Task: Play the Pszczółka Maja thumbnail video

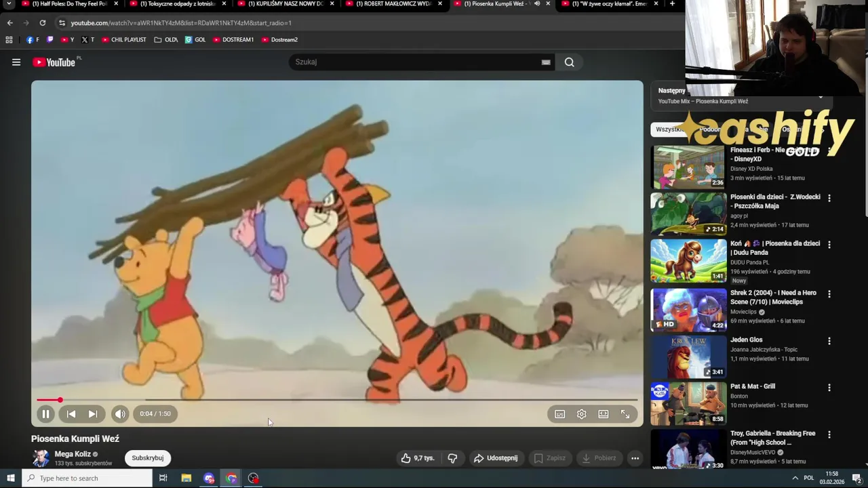Action: pyautogui.click(x=688, y=213)
